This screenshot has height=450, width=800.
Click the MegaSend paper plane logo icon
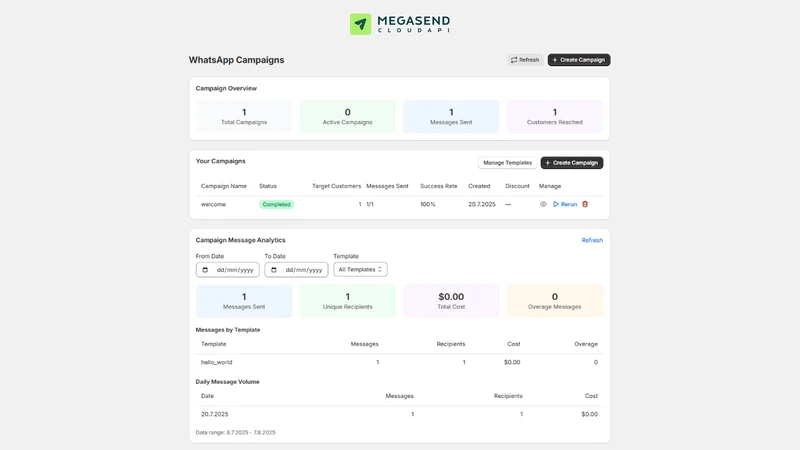point(360,24)
